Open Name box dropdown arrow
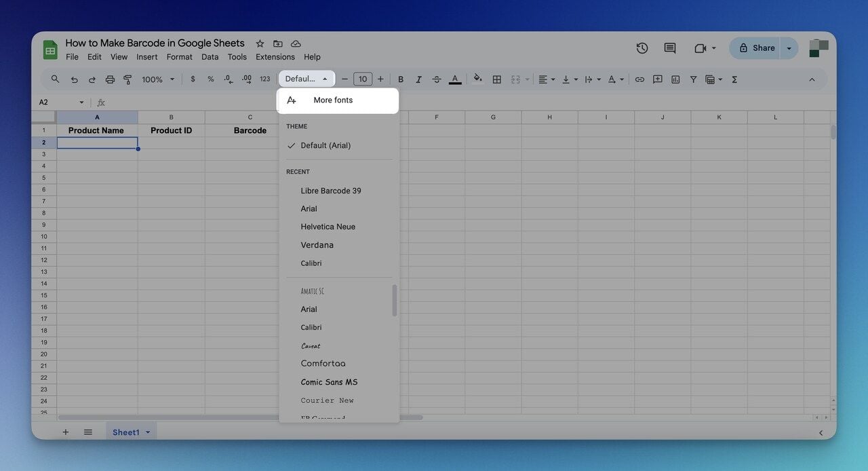Viewport: 868px width, 471px height. 81,102
